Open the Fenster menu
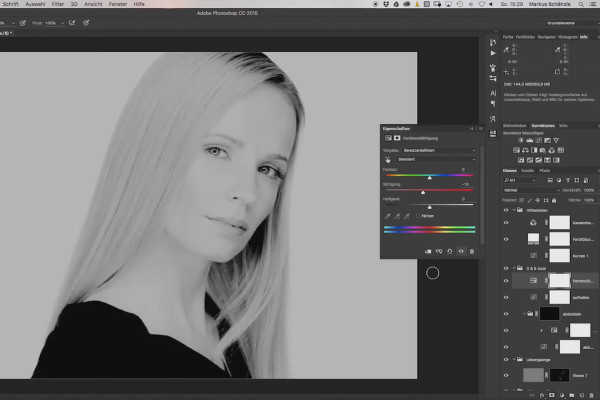Image resolution: width=600 pixels, height=400 pixels. click(x=117, y=4)
